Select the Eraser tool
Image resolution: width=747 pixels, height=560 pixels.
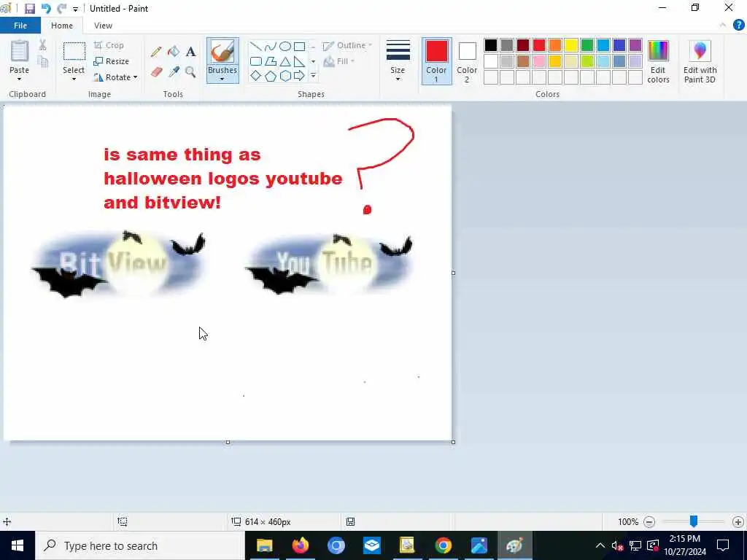coord(156,72)
